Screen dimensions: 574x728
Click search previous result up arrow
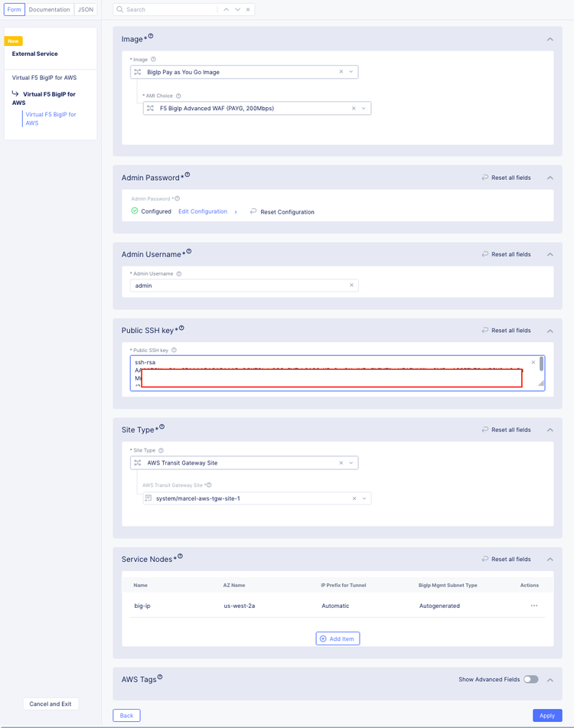point(226,10)
